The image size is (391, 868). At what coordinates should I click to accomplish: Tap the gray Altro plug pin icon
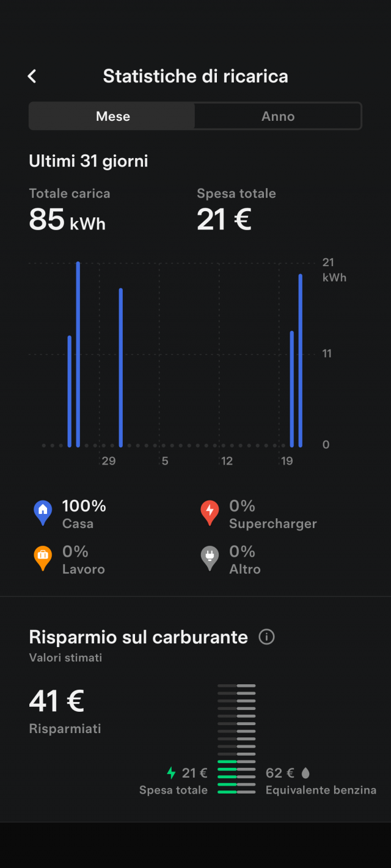point(210,558)
